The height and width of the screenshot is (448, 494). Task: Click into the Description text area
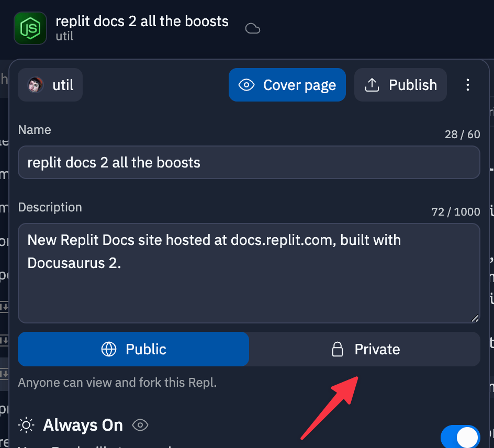coord(249,273)
